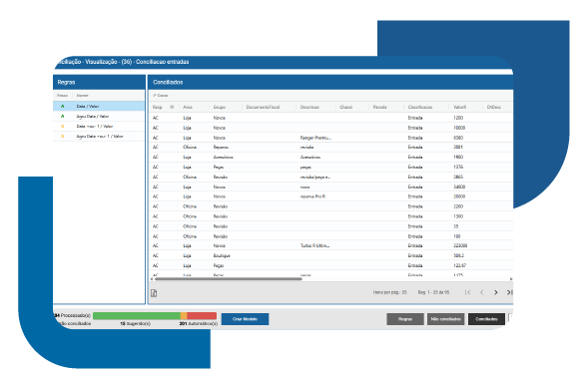Go to the first page of records
The image size is (588, 381).
point(467,292)
